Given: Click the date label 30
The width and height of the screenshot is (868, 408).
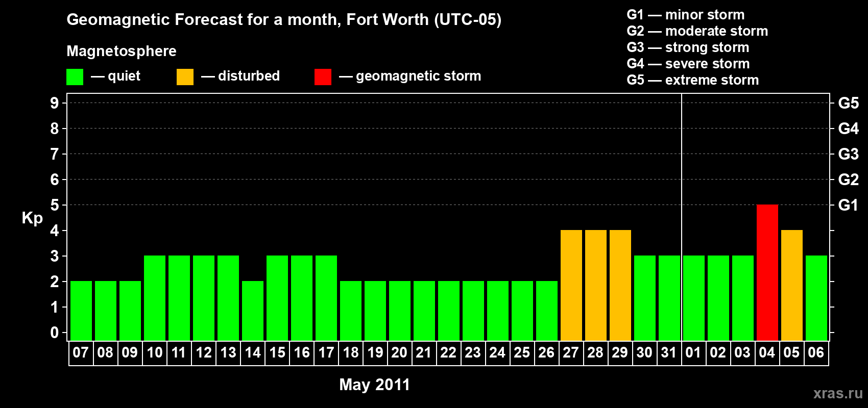Looking at the screenshot, I should click(x=644, y=352).
